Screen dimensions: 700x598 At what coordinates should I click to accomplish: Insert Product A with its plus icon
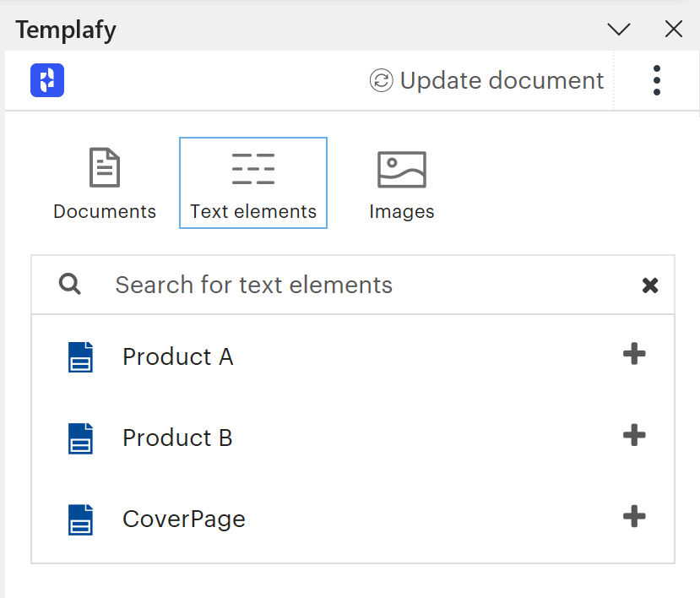click(x=634, y=354)
